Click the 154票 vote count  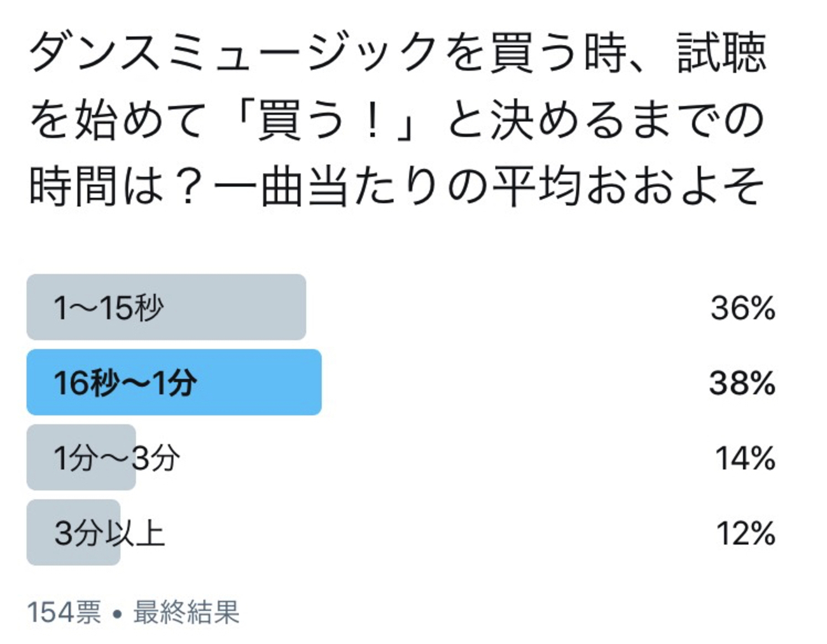pos(64,612)
